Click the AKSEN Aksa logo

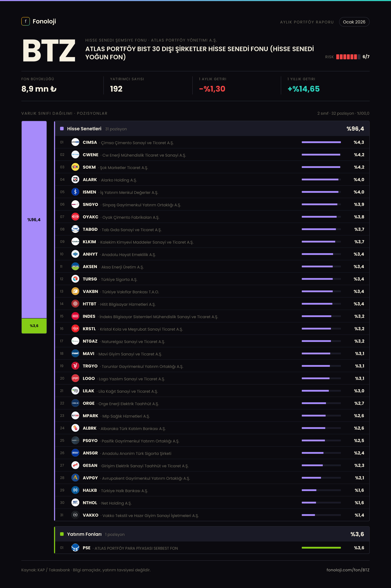click(75, 266)
